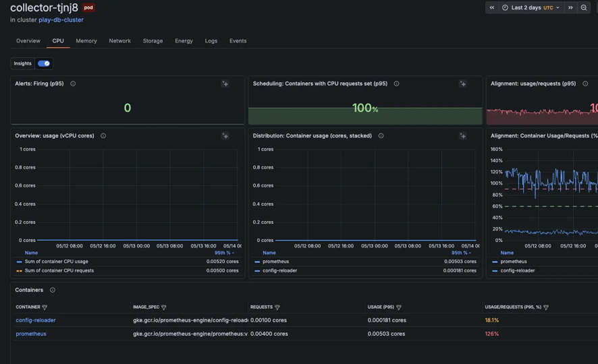The height and width of the screenshot is (364, 598).
Task: Open 95th % dropdown in Overview usage legend
Action: point(224,253)
